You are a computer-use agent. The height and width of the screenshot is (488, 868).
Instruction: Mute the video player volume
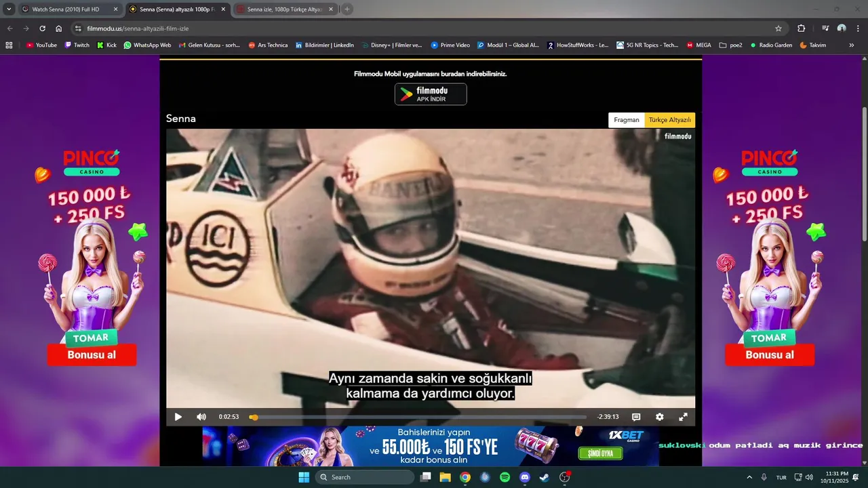[x=201, y=417]
